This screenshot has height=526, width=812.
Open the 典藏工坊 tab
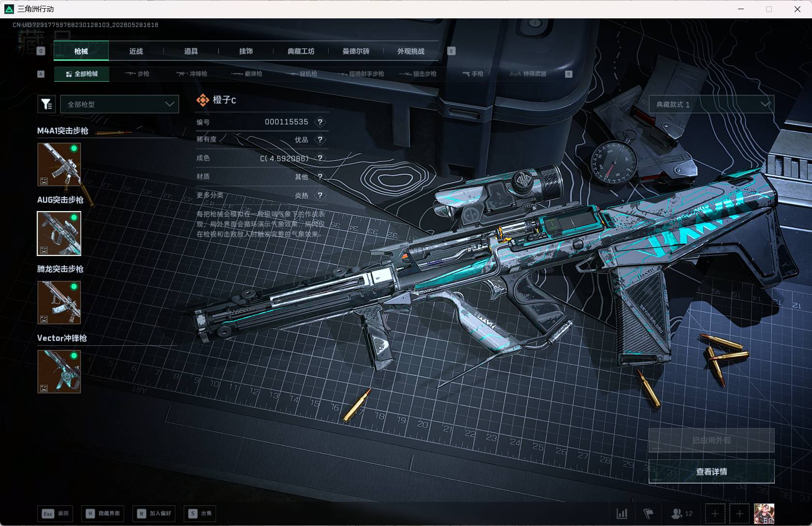click(x=301, y=51)
